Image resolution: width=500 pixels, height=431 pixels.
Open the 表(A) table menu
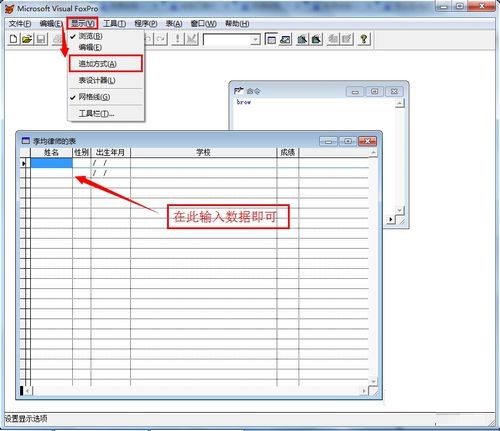coord(174,24)
